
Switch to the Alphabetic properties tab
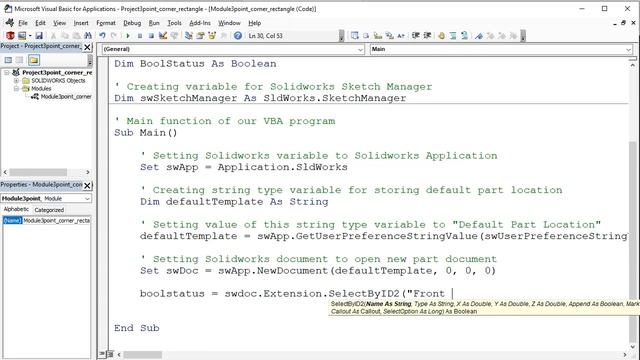(16, 209)
